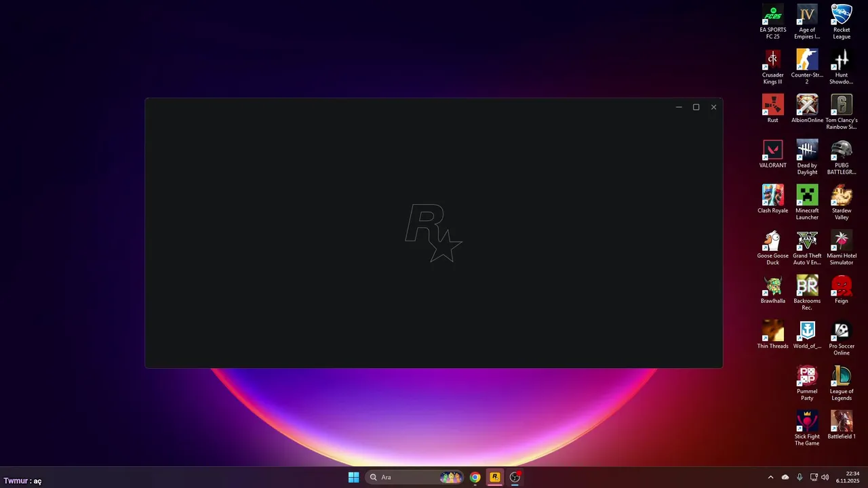868x488 pixels.
Task: Select the Thin Threads desktop shortcut
Action: tap(772, 335)
